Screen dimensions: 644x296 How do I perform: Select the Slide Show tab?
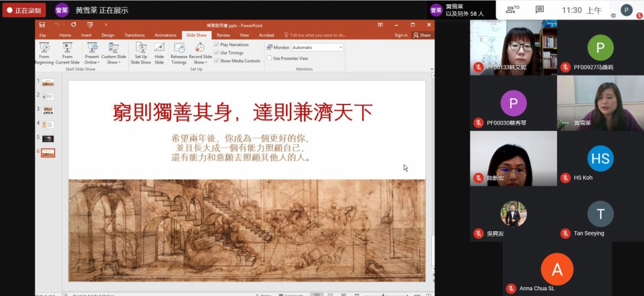pyautogui.click(x=197, y=35)
